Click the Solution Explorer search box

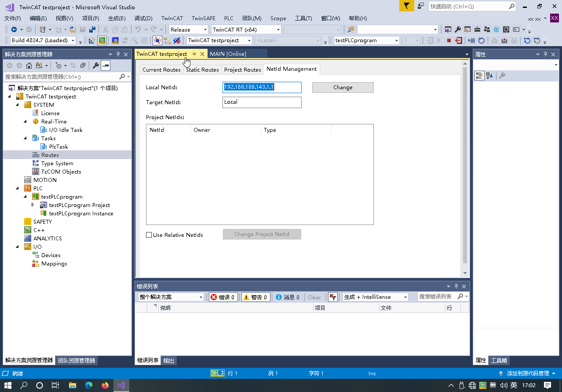[x=67, y=76]
